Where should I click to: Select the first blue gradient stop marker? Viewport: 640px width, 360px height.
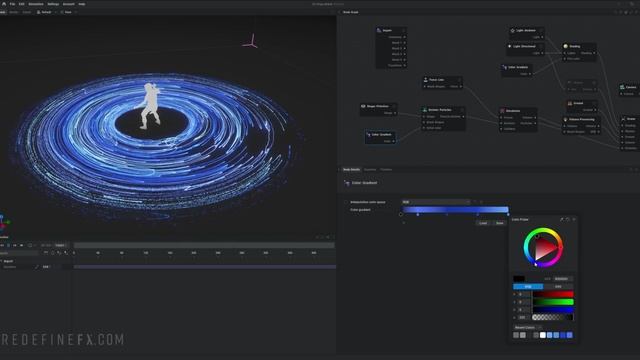pyautogui.click(x=418, y=214)
